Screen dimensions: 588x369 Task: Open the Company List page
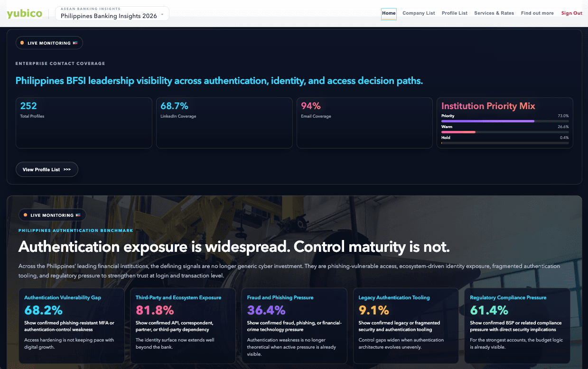419,13
